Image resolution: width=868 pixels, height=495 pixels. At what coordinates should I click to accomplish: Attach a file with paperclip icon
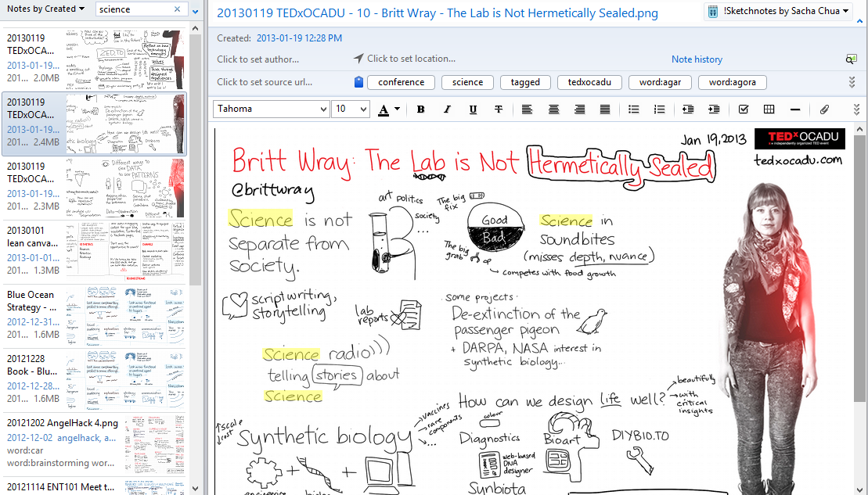(824, 109)
